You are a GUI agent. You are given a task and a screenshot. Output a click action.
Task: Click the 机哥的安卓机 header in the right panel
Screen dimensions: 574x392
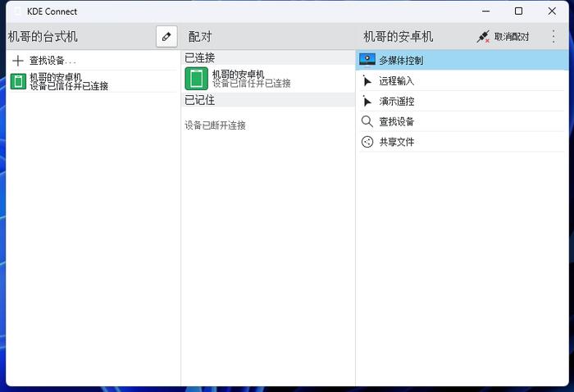(x=399, y=37)
